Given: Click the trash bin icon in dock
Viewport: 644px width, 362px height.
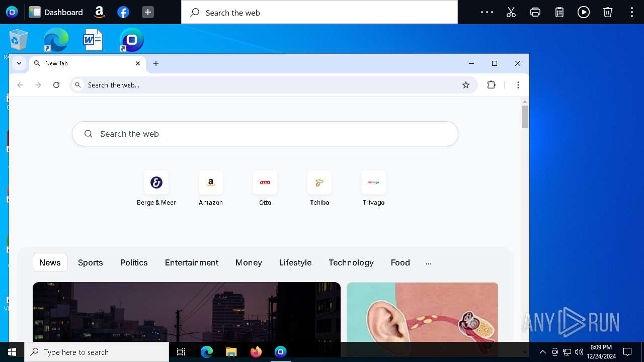Looking at the screenshot, I should point(608,12).
